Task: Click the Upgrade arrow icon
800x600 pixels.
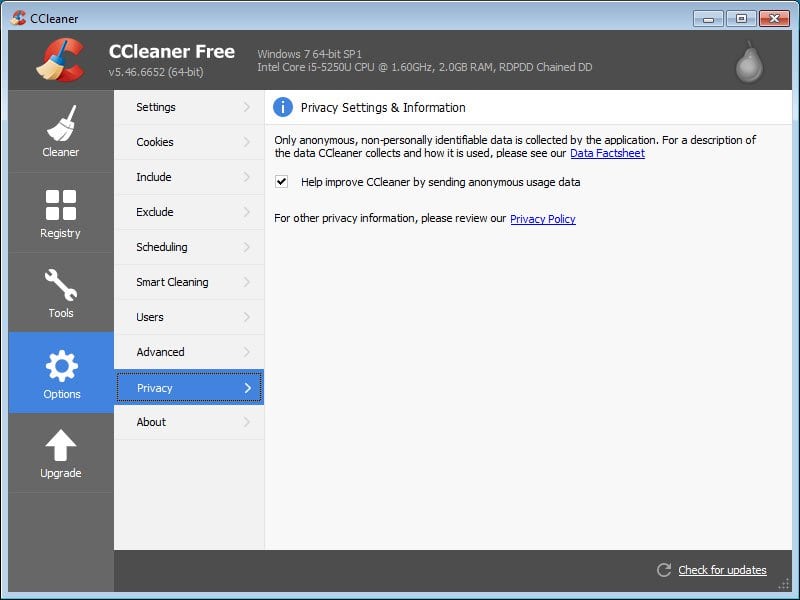Action: point(61,446)
